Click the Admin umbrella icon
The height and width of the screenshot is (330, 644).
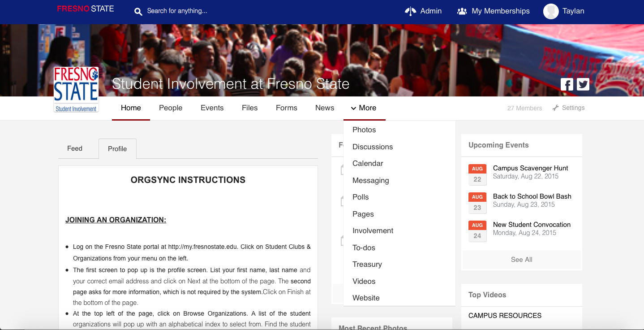pyautogui.click(x=410, y=11)
